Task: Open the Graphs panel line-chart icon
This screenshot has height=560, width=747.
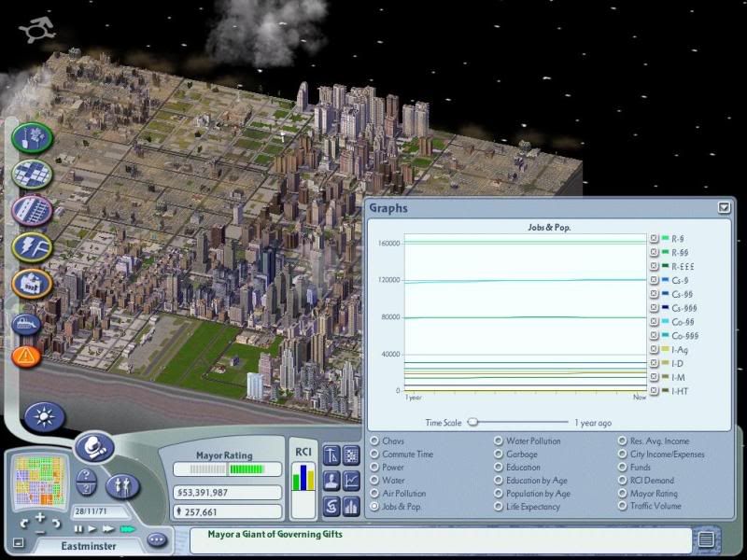Action: coord(352,481)
